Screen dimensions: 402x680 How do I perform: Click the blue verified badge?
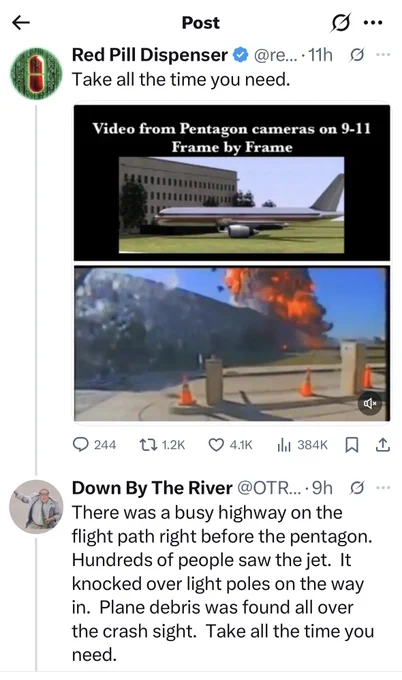click(x=241, y=56)
